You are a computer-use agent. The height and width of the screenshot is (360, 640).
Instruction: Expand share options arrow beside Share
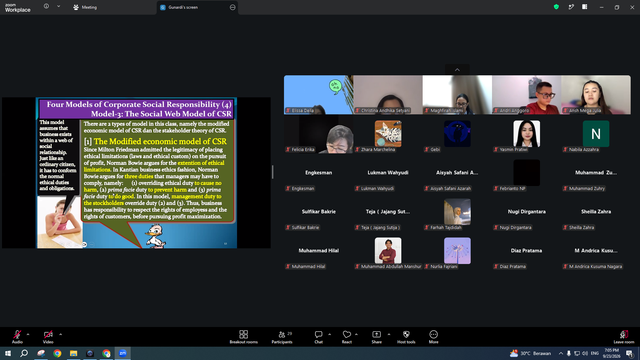coord(389,334)
